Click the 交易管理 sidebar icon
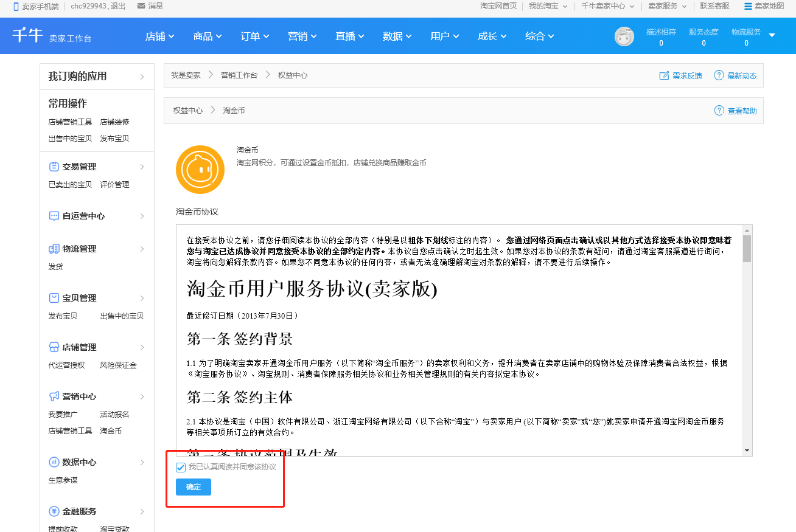Screen dimensions: 796x532 (x=54, y=167)
